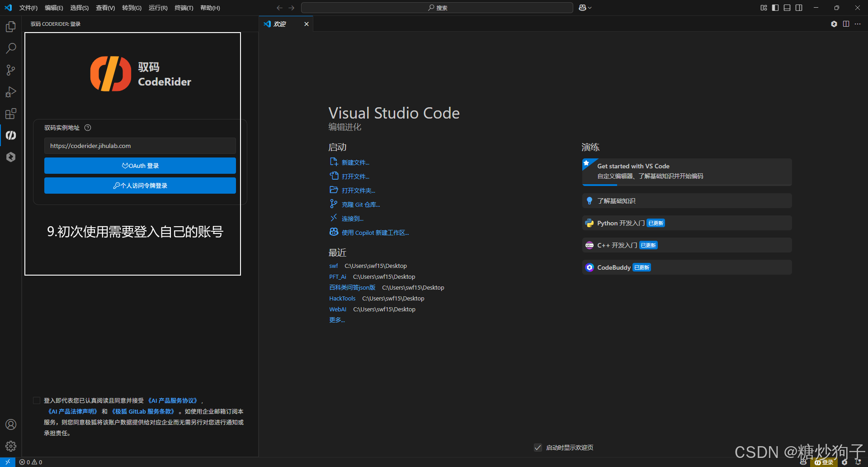Click 克隆 Git 仓库... link

pos(361,205)
